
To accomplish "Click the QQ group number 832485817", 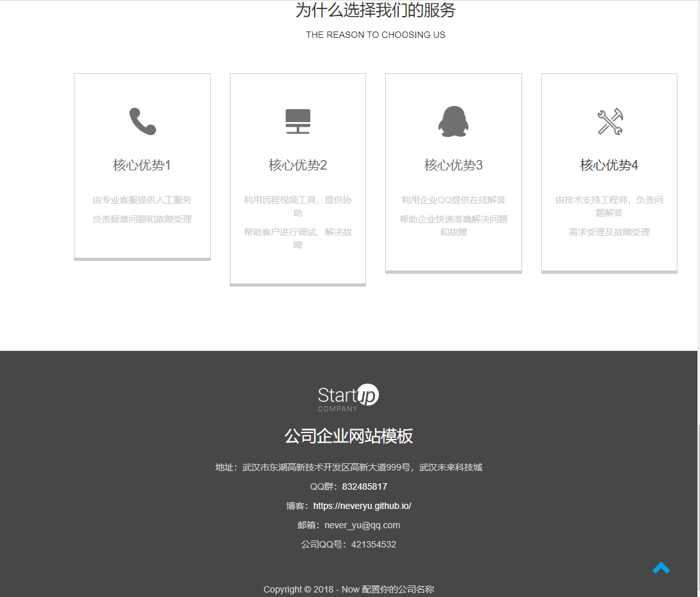I will click(364, 486).
